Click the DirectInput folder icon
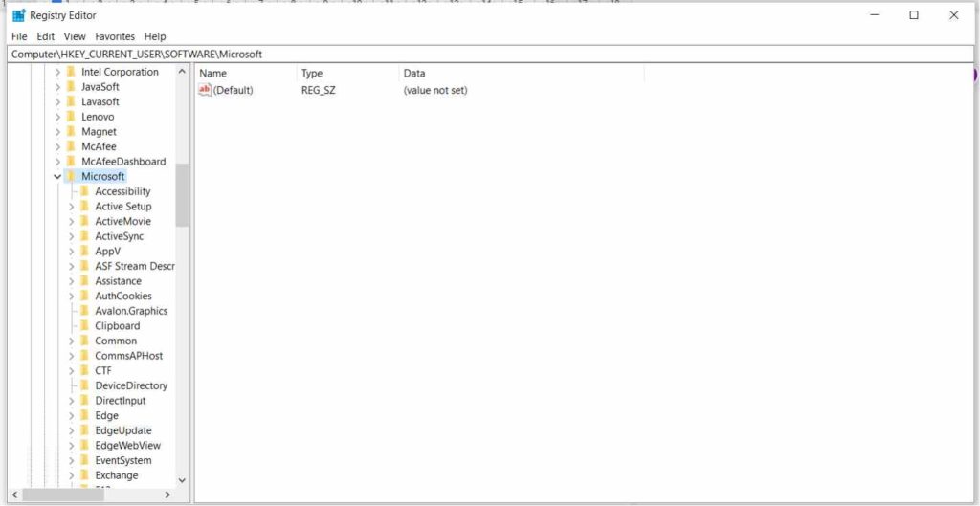980x506 pixels. click(84, 401)
